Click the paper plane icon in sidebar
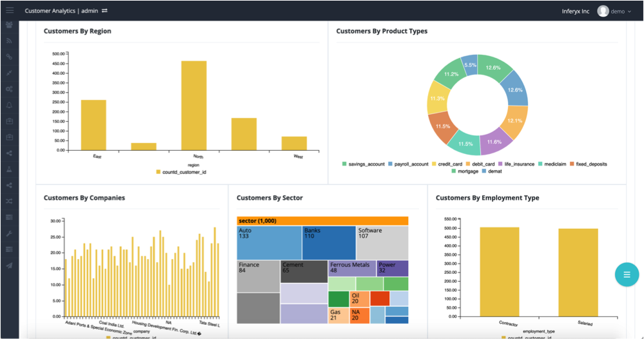Viewport: 644px width, 339px height. [x=9, y=266]
